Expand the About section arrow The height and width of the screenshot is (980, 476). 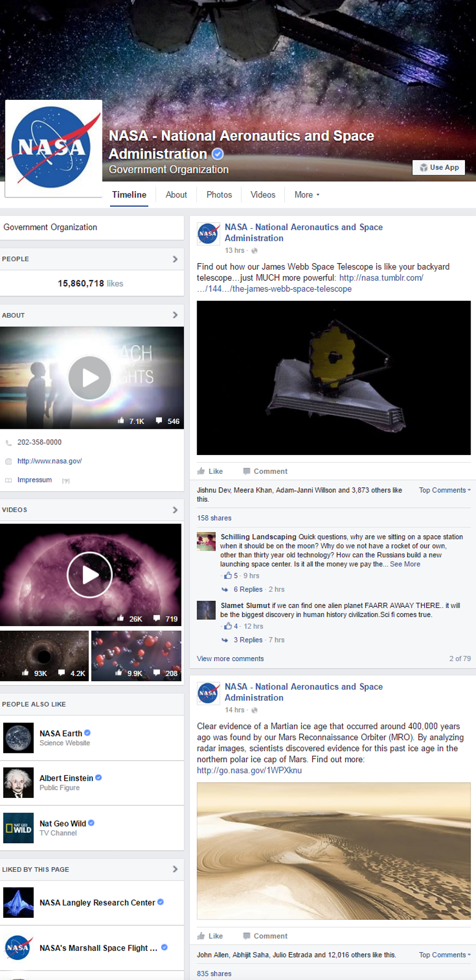click(x=175, y=315)
